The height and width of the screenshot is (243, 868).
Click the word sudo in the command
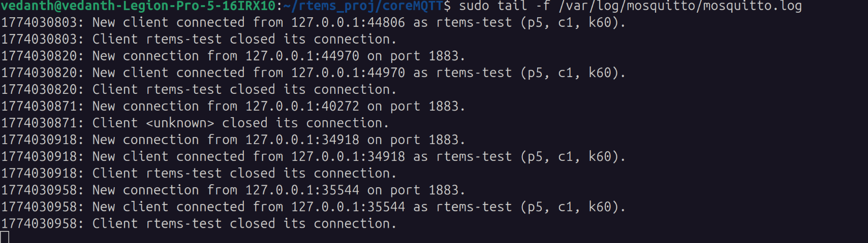(x=474, y=6)
